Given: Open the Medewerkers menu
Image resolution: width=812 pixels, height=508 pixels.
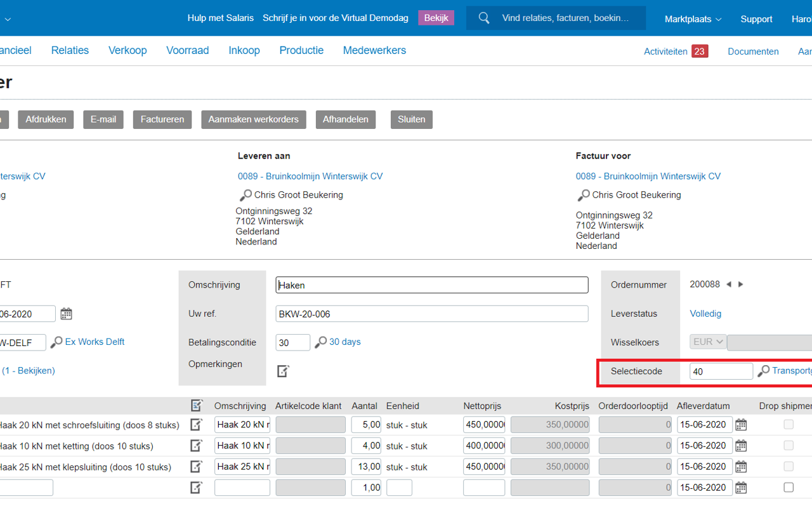Looking at the screenshot, I should (x=374, y=50).
